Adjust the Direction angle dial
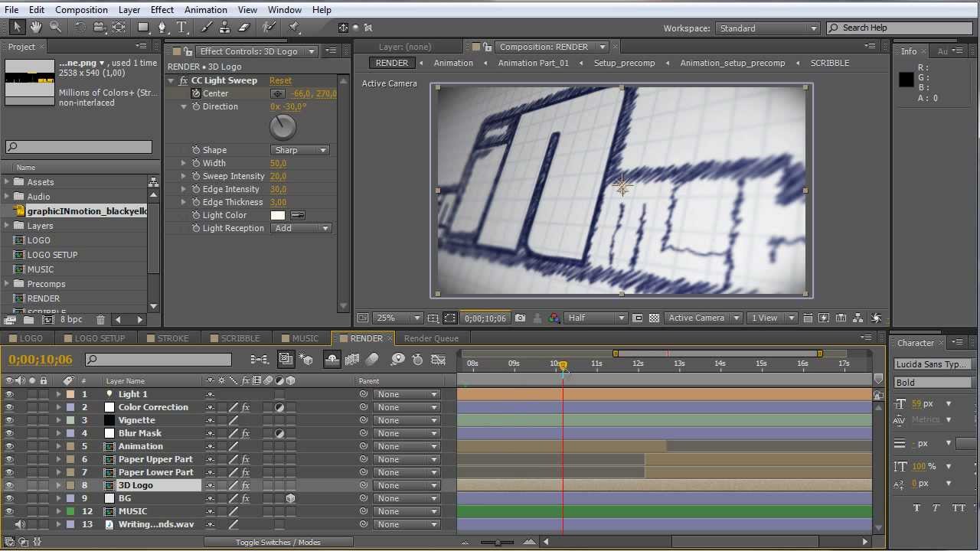 [283, 127]
